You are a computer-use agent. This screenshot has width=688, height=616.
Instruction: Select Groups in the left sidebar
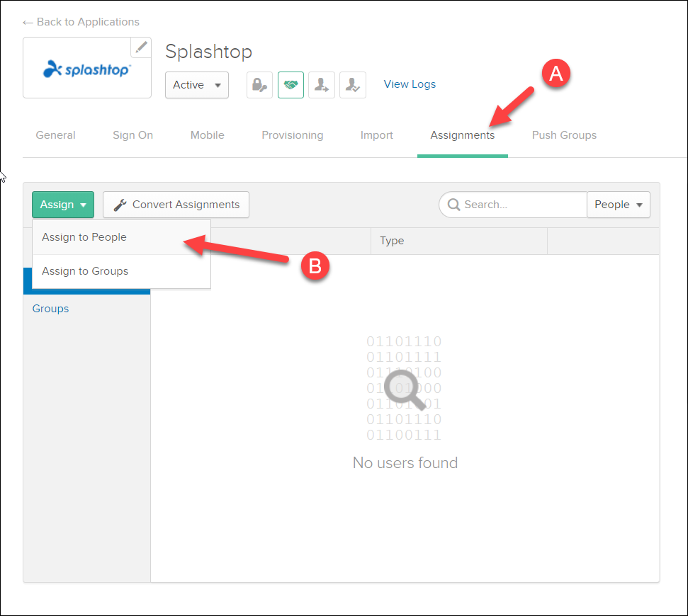[x=50, y=308]
